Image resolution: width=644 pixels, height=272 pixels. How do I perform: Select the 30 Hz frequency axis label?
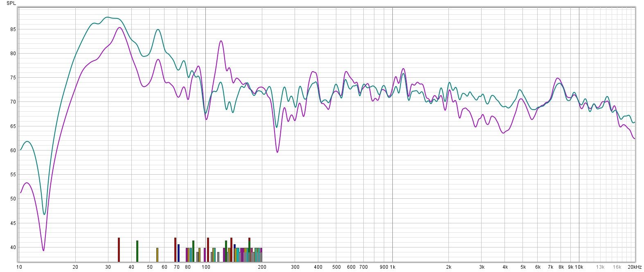[x=108, y=267]
